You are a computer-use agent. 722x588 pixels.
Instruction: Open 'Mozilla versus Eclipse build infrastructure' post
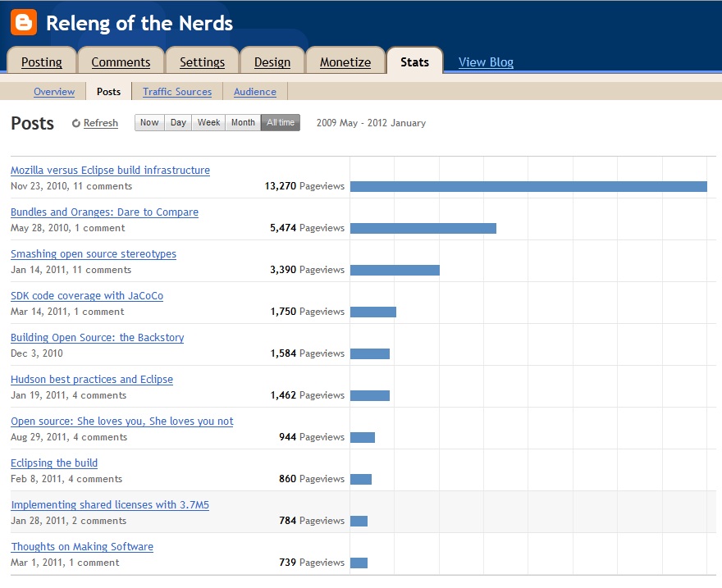tap(110, 171)
